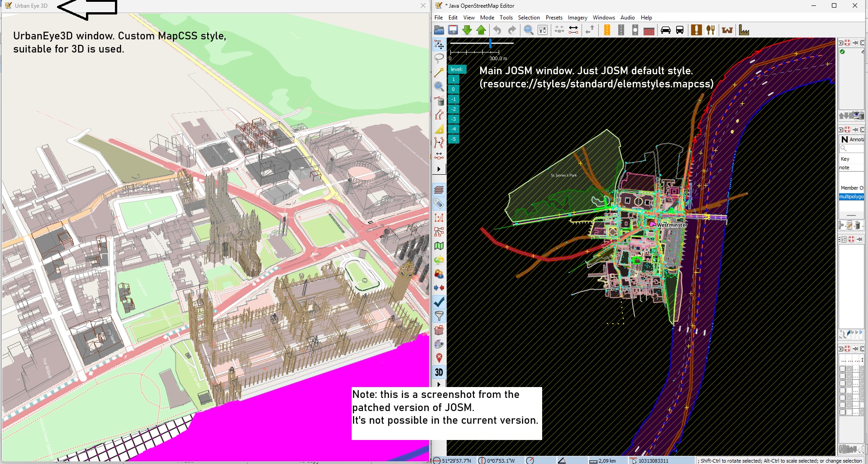Screen dimensions: 868x464
Task: Choose the red brick wall preset icon
Action: [x=649, y=30]
